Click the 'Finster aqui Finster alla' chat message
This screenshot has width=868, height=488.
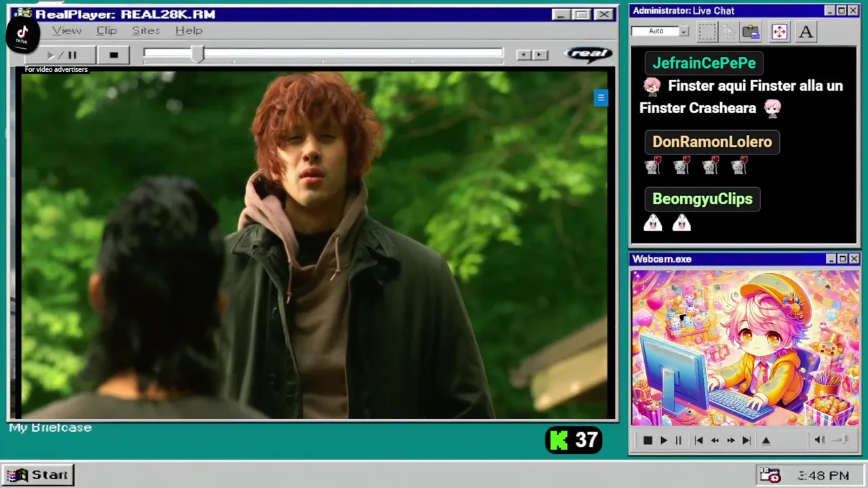[x=741, y=97]
